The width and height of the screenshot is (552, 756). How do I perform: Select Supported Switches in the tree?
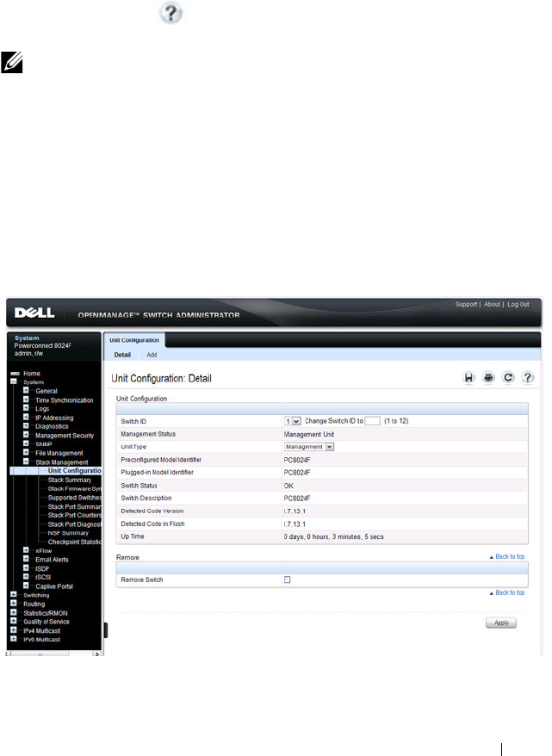pos(74,498)
